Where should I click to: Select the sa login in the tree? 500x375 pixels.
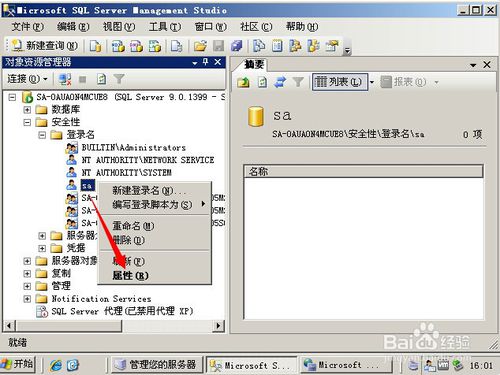(x=87, y=185)
